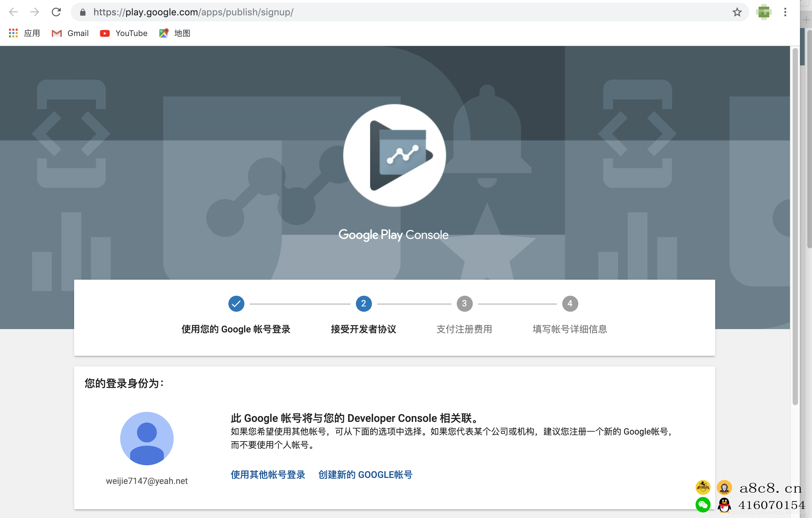Select step 3 circle in the stepper
The height and width of the screenshot is (518, 812).
(464, 304)
